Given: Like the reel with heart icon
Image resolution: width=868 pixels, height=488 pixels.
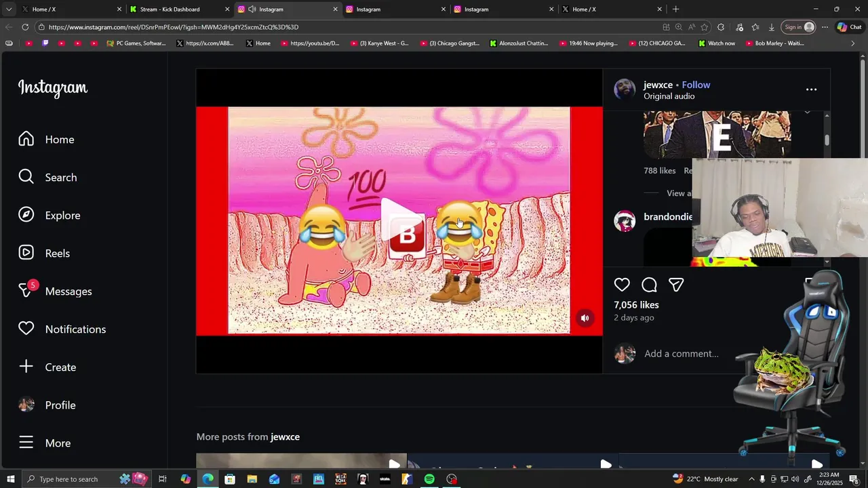Looking at the screenshot, I should [x=622, y=285].
